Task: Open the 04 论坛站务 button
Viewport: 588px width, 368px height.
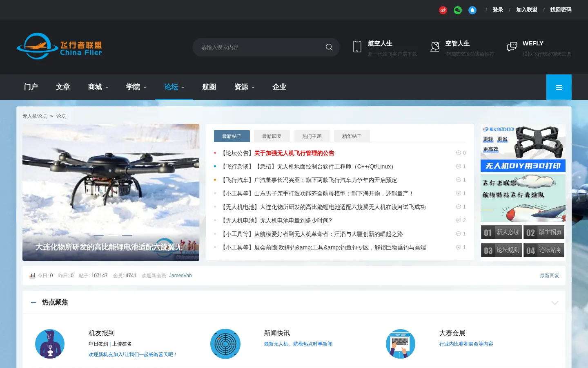Action: (544, 250)
